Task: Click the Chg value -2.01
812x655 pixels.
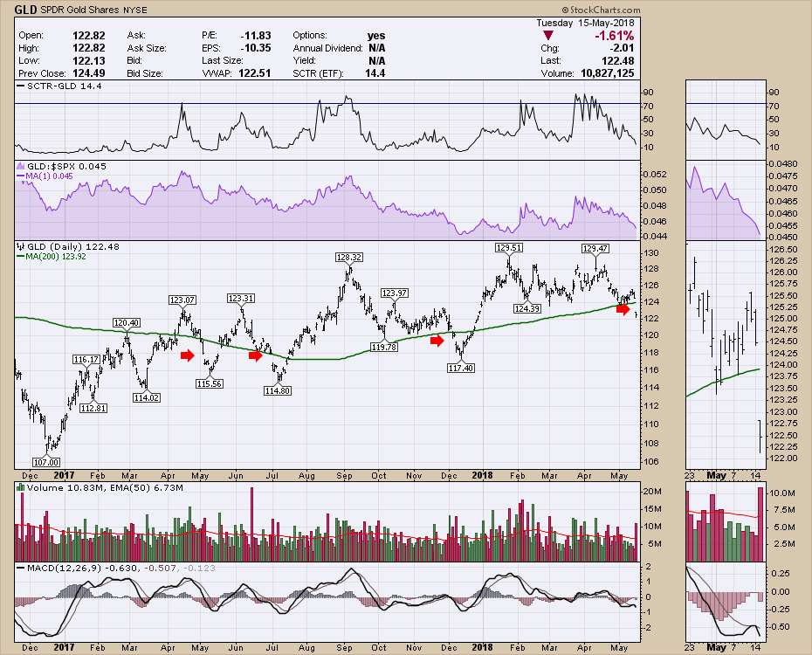Action: pos(622,48)
